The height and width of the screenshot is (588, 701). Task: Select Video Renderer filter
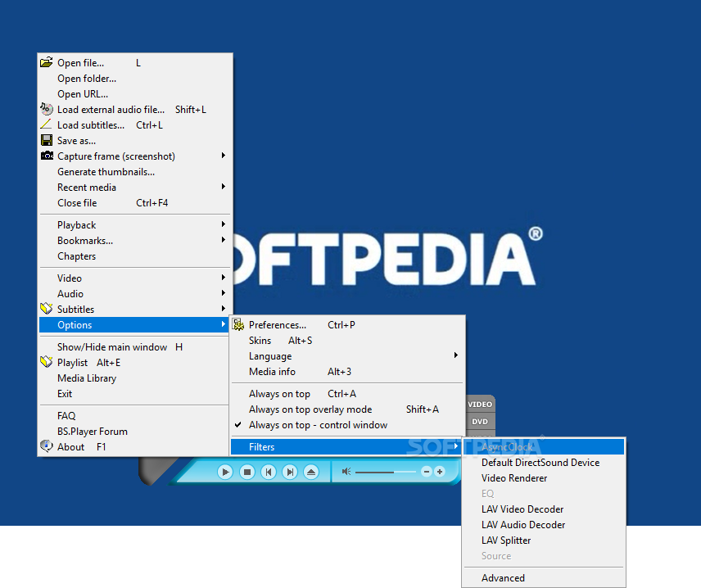point(544,478)
